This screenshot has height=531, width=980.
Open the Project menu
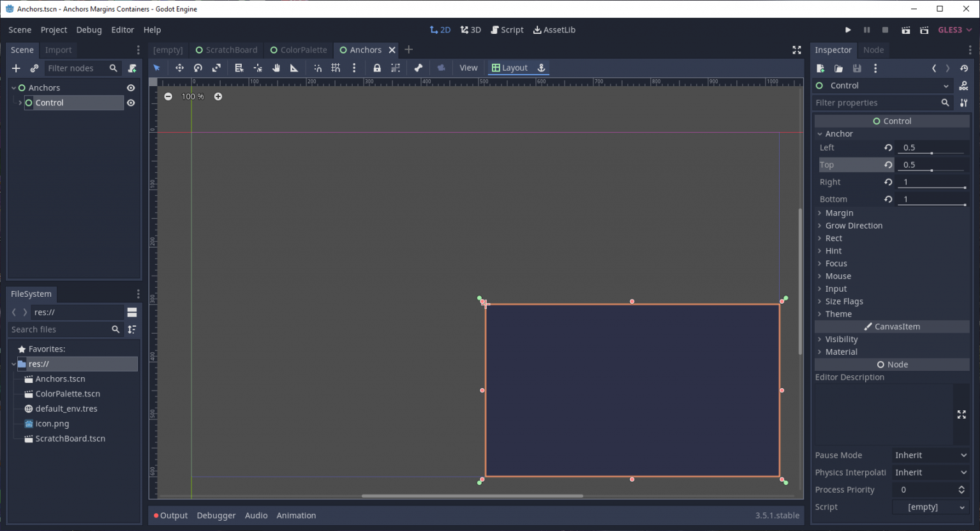click(54, 29)
